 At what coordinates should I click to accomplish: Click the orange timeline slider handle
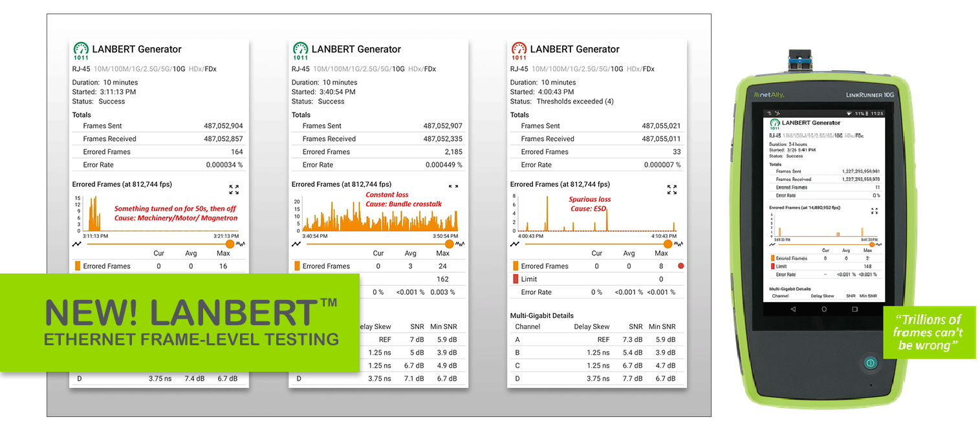tap(230, 244)
